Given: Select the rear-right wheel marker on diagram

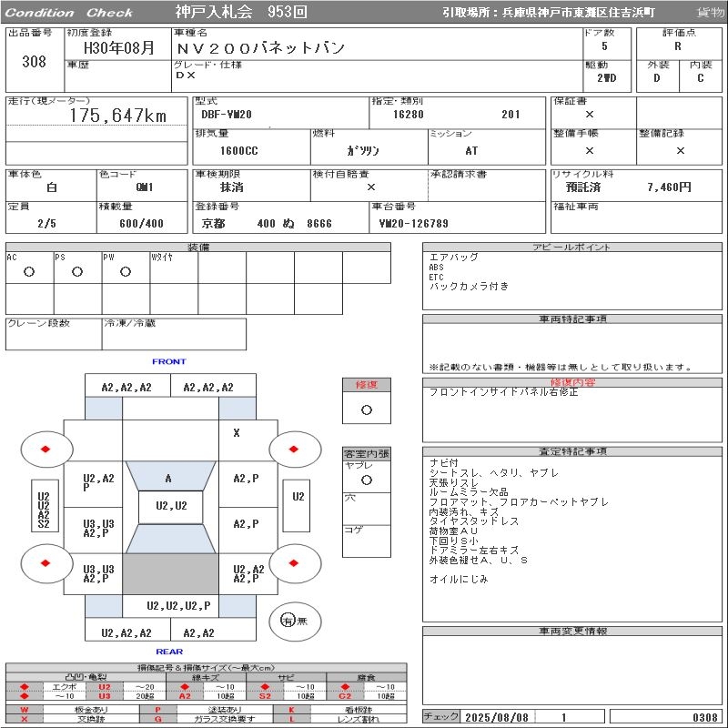Looking at the screenshot, I should tap(295, 563).
